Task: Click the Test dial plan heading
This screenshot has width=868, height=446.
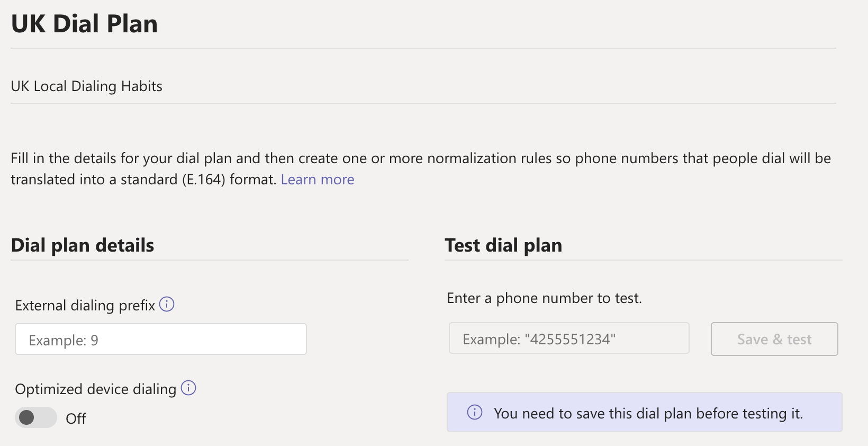Action: click(503, 245)
